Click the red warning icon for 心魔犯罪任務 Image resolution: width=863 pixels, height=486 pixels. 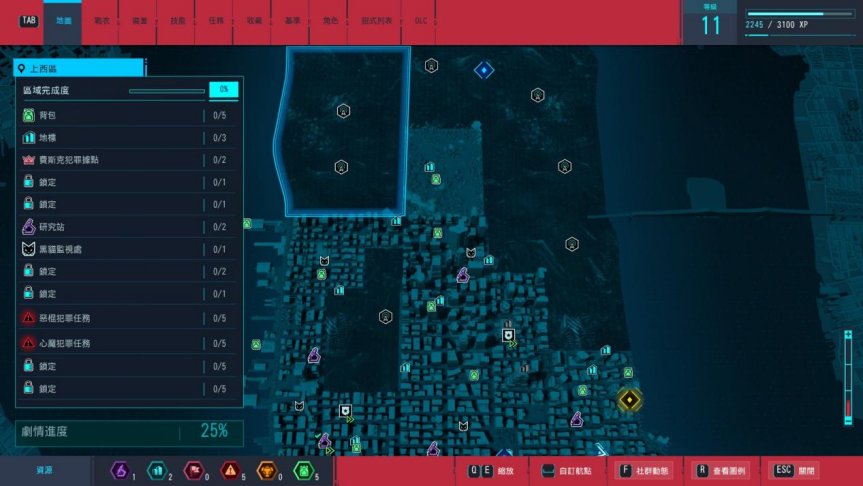(29, 343)
